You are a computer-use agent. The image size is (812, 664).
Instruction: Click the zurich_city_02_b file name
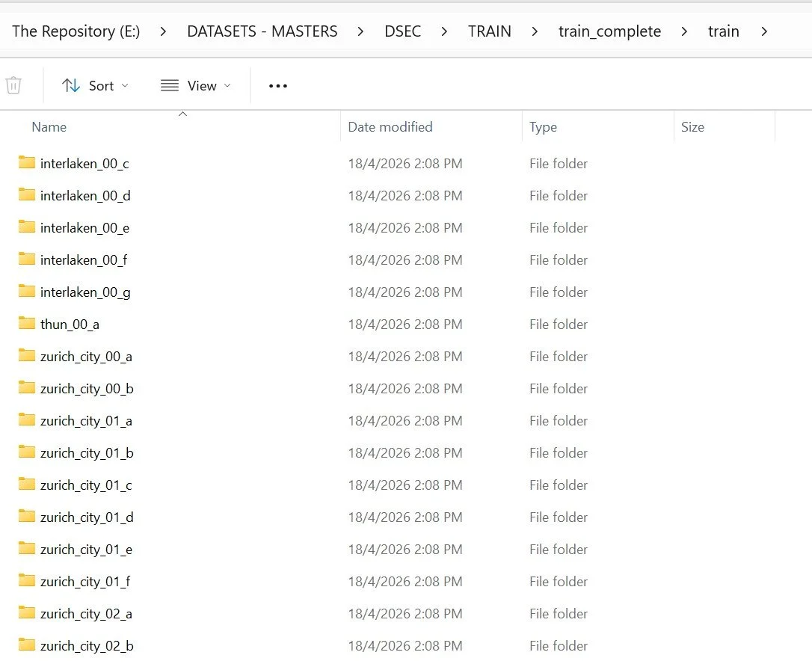(x=87, y=646)
